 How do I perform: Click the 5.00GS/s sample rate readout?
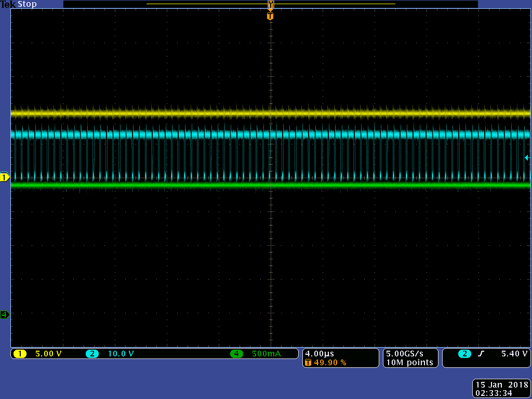[404, 354]
